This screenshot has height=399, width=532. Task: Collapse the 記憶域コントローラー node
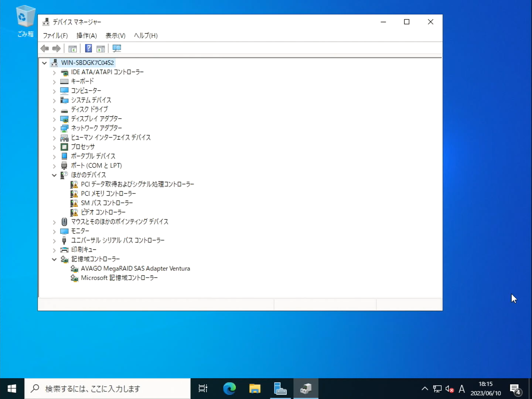(54, 259)
